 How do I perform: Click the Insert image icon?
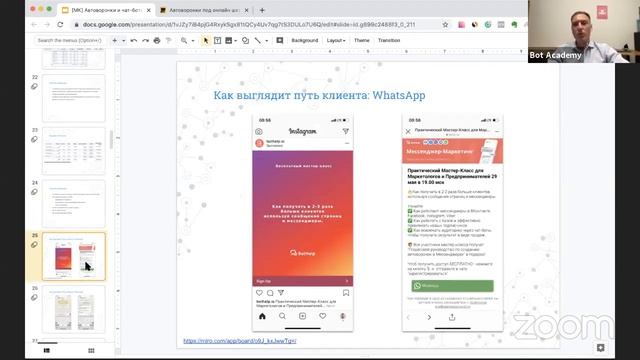[x=229, y=40]
